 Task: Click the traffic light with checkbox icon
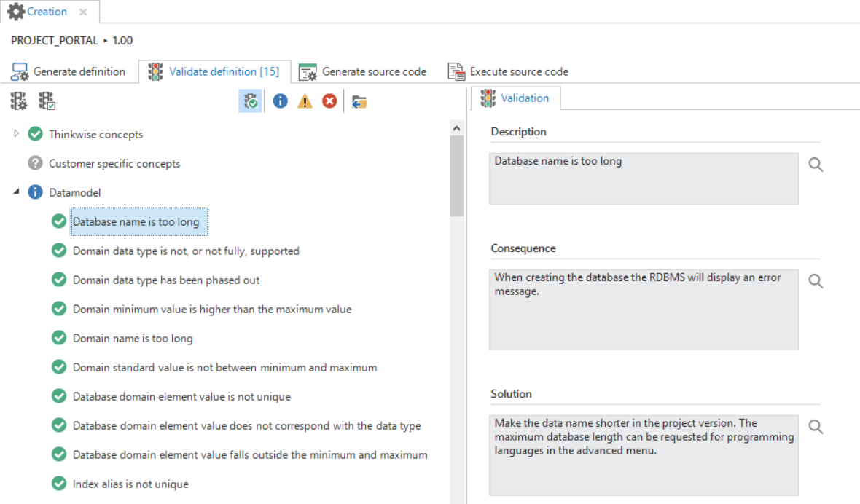tap(47, 101)
